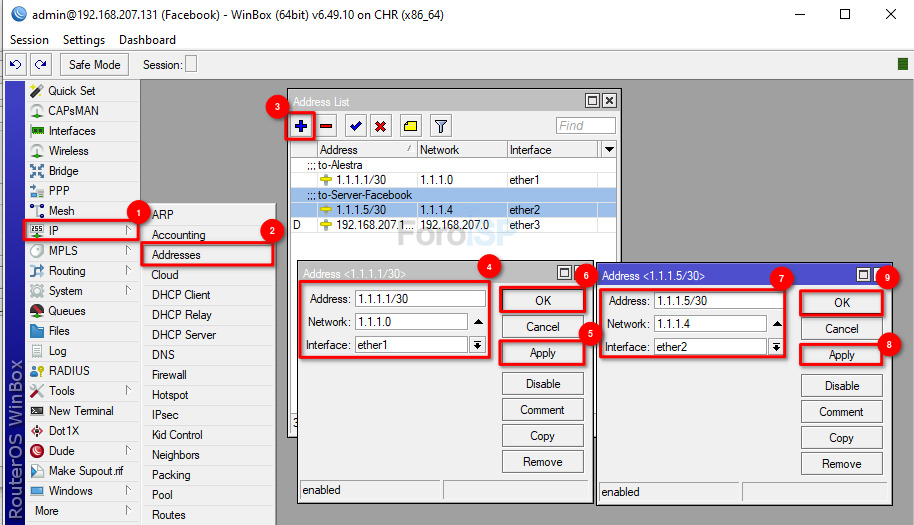Click the yellow Comment note icon
Viewport: 914px width, 525px height.
pyautogui.click(x=410, y=126)
